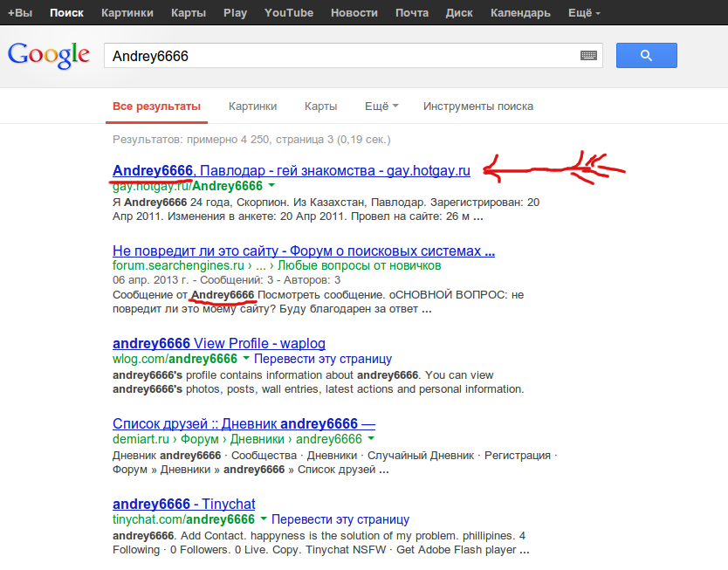Image resolution: width=728 pixels, height=570 pixels.
Task: Click the snippet 'andrey6666's profile contains information'
Action: (318, 382)
